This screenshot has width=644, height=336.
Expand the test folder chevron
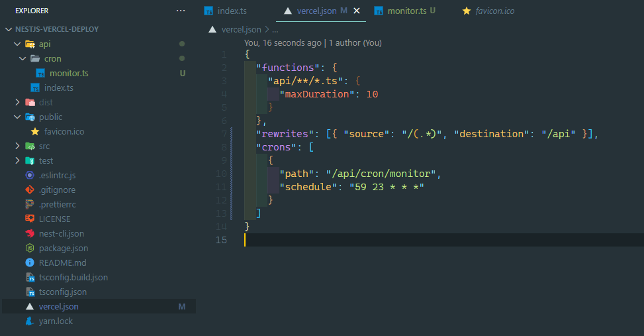[x=17, y=160]
